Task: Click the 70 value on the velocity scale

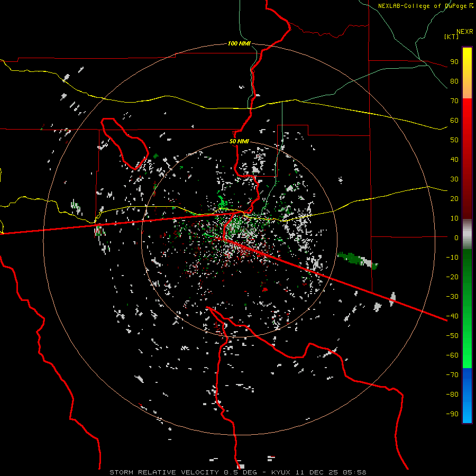Action: pos(454,101)
